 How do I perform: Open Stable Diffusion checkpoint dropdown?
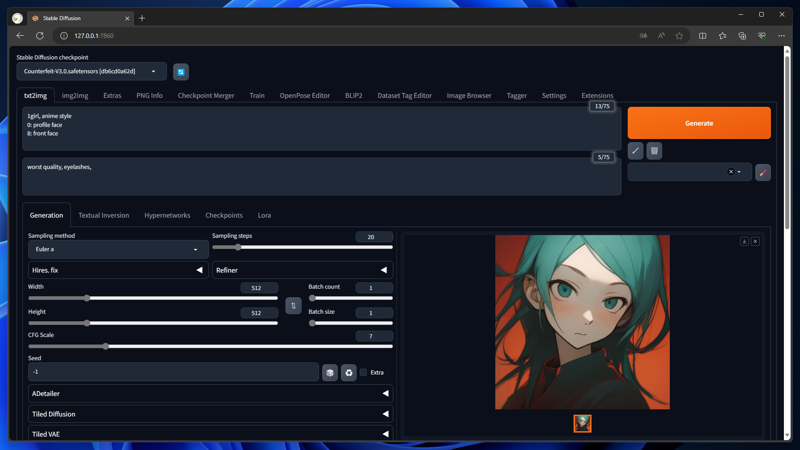(x=92, y=71)
